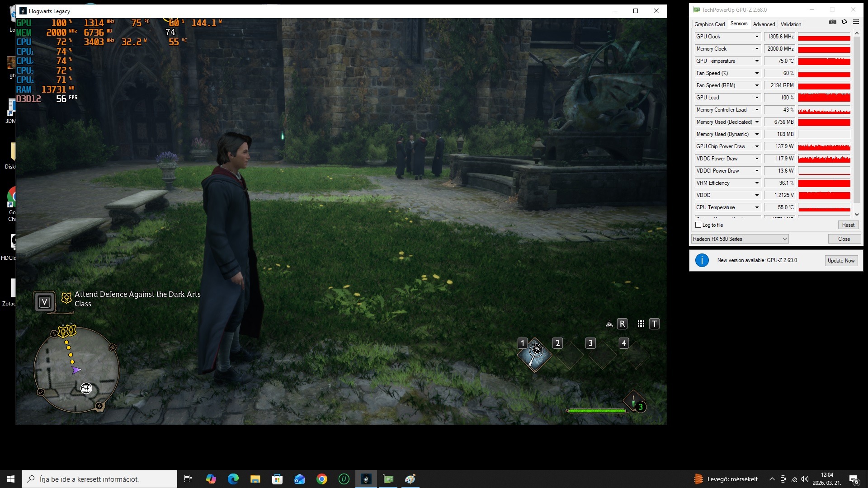Viewport: 868px width, 488px height.
Task: Open File Explorer from the taskbar
Action: pyautogui.click(x=255, y=479)
